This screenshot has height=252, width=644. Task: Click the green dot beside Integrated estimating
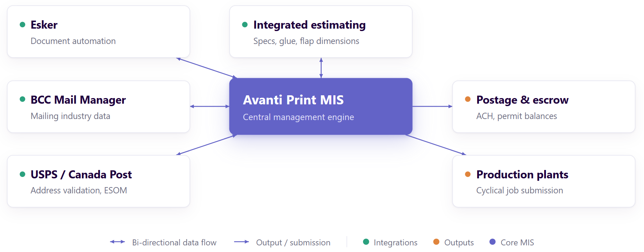245,24
